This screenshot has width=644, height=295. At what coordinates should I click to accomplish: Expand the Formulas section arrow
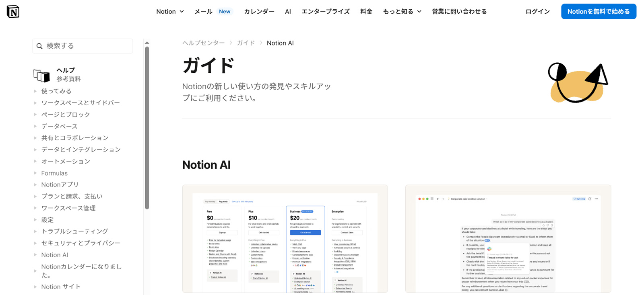[35, 173]
